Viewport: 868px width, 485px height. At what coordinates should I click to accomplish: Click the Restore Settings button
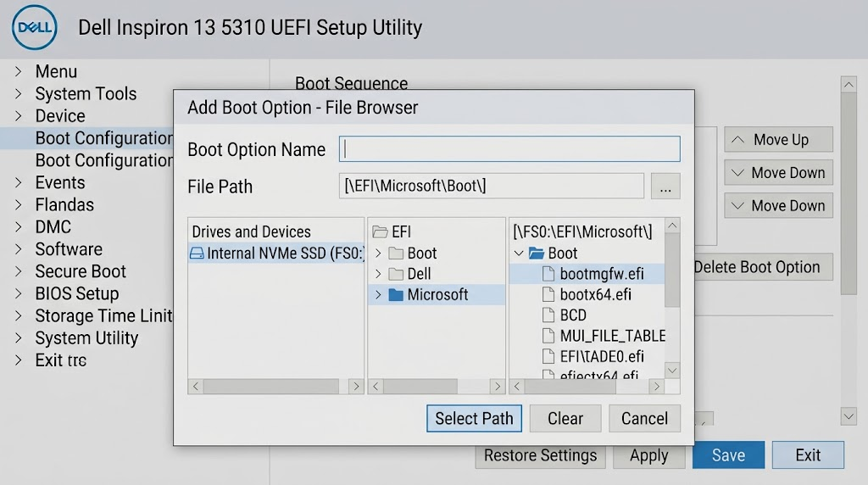[540, 455]
